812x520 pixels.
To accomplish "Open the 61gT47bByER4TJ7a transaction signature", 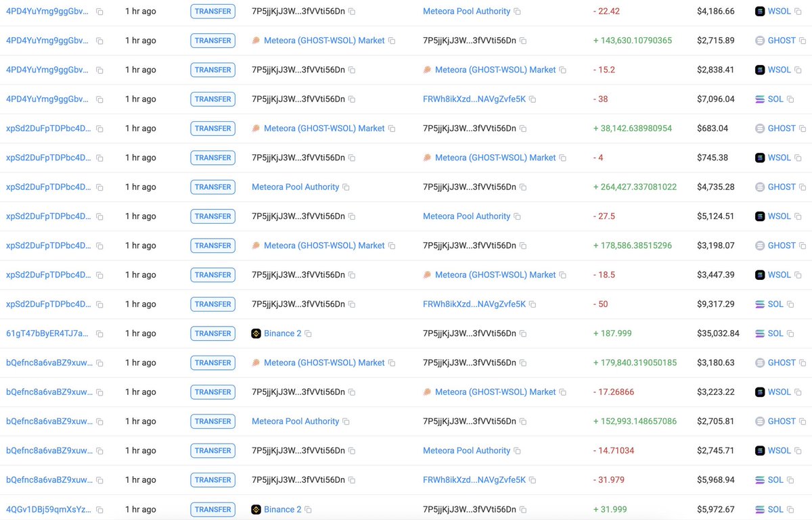I will click(47, 333).
